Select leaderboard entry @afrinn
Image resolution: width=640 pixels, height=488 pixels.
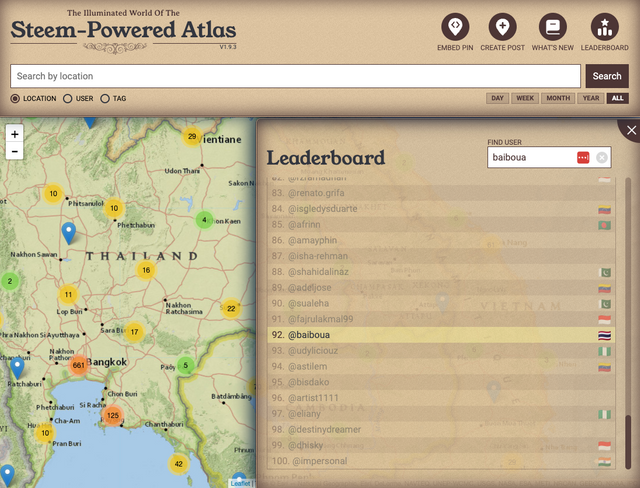coord(441,224)
